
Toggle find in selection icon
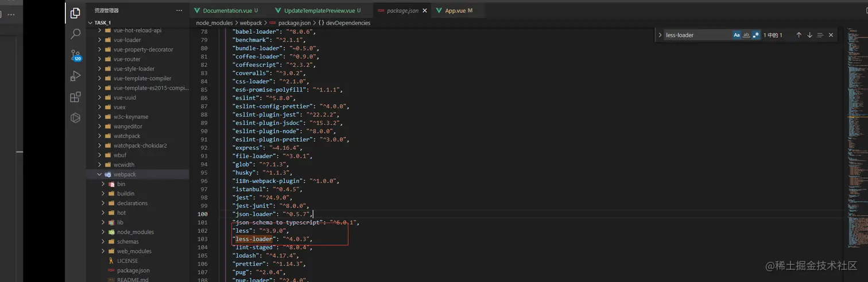pos(820,35)
